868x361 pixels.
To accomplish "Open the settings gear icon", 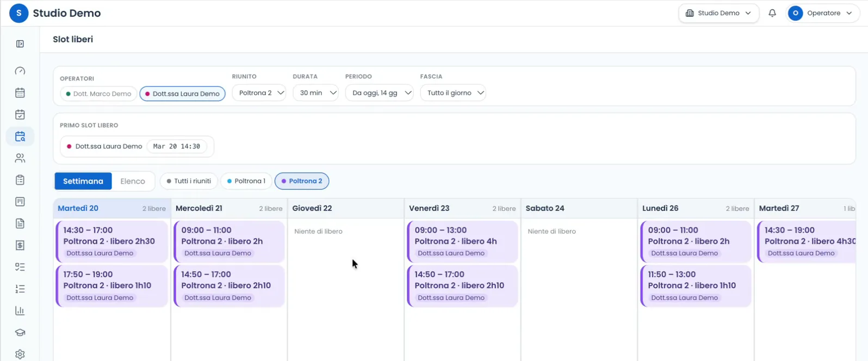I will click(x=20, y=354).
